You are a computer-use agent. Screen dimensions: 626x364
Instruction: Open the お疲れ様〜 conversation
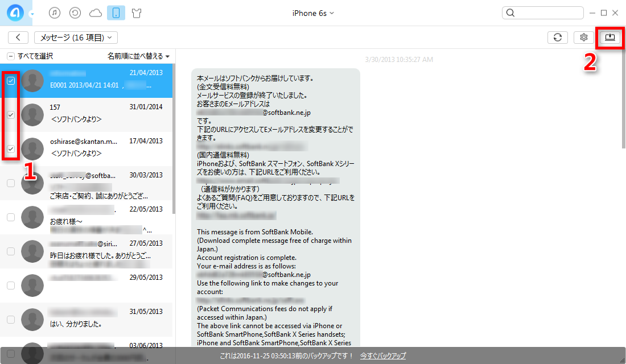click(x=87, y=217)
